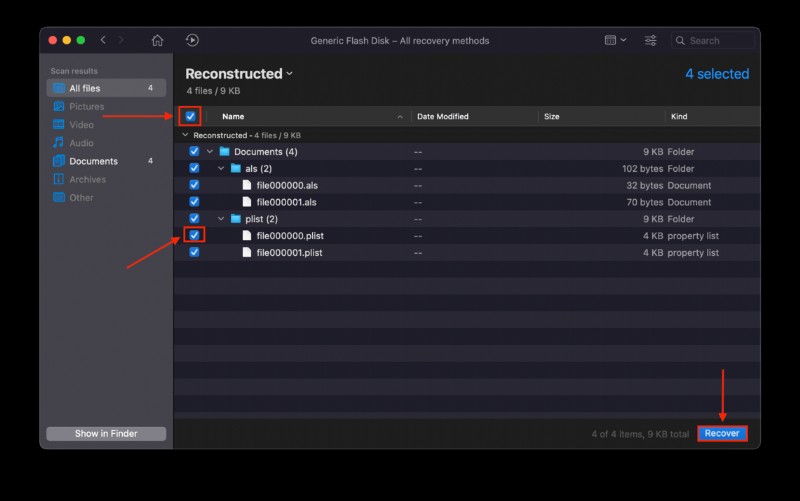Click the Search input field
This screenshot has width=800, height=501.
pyautogui.click(x=717, y=41)
